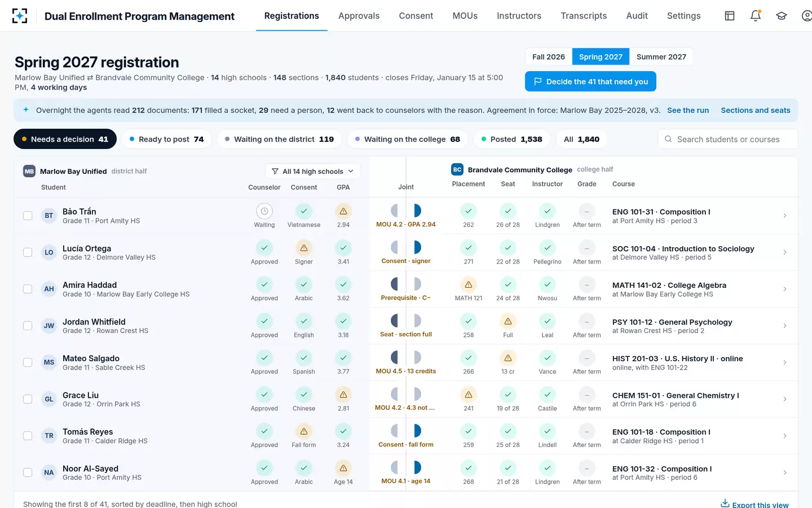
Task: Click the Search students or courses field
Action: [x=728, y=139]
